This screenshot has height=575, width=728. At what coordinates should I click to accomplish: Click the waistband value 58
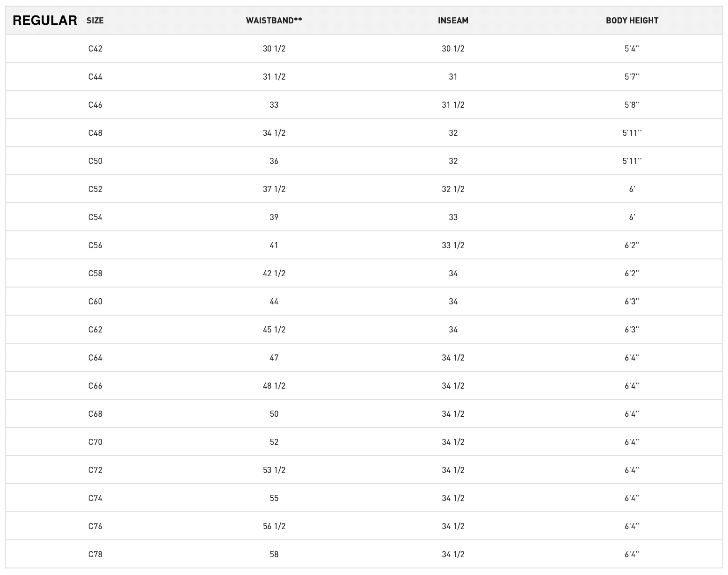(x=274, y=554)
